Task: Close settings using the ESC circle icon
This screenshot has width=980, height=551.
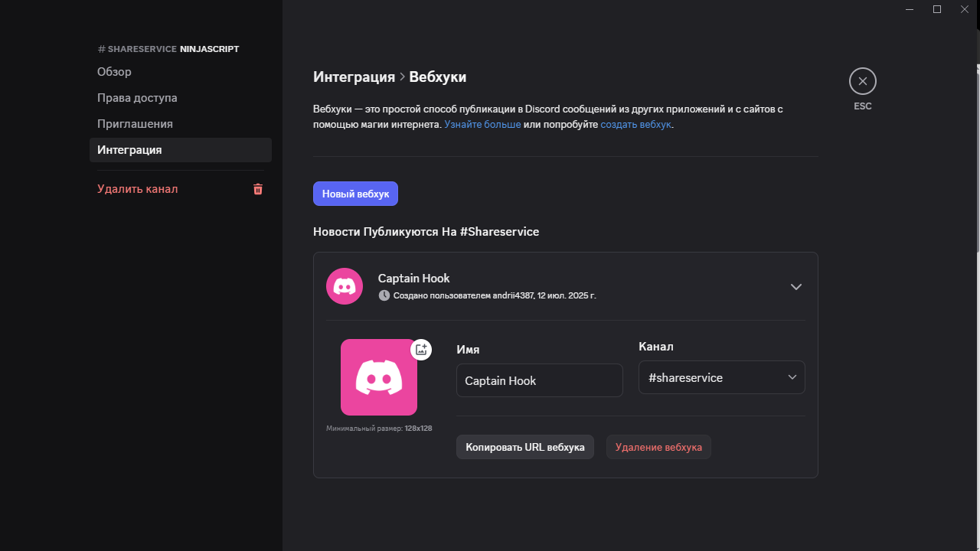Action: coord(863,80)
